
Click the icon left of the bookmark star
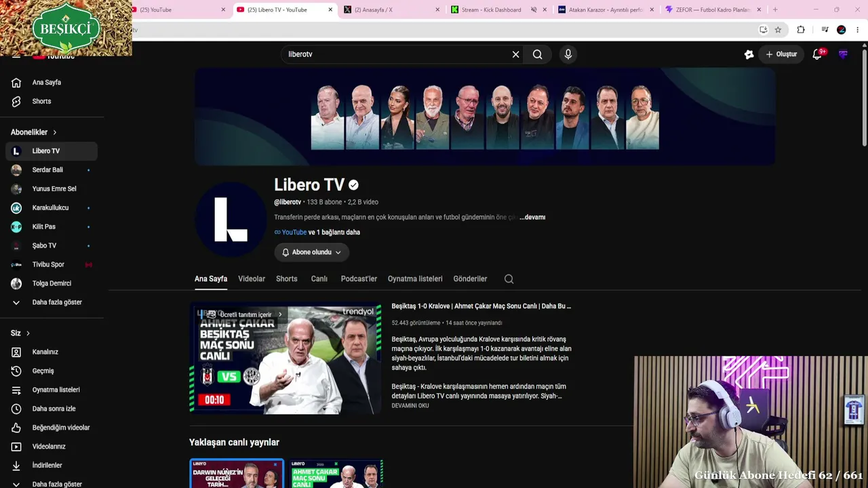(x=764, y=30)
